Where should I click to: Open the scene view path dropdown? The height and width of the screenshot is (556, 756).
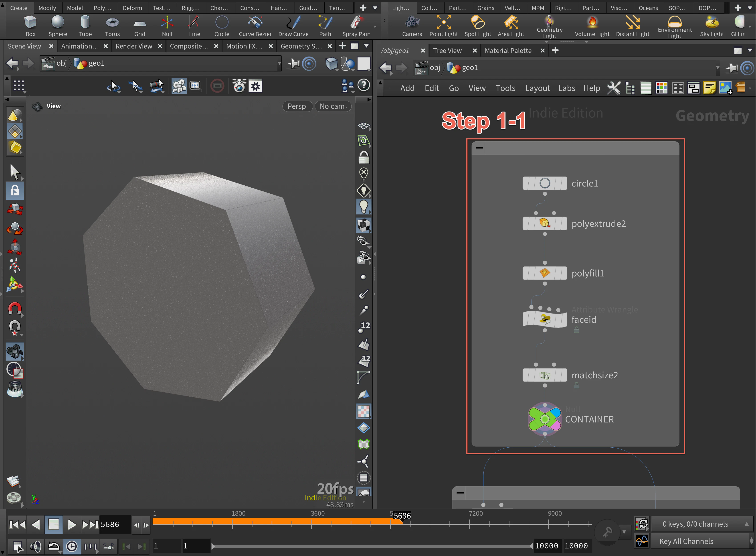279,63
